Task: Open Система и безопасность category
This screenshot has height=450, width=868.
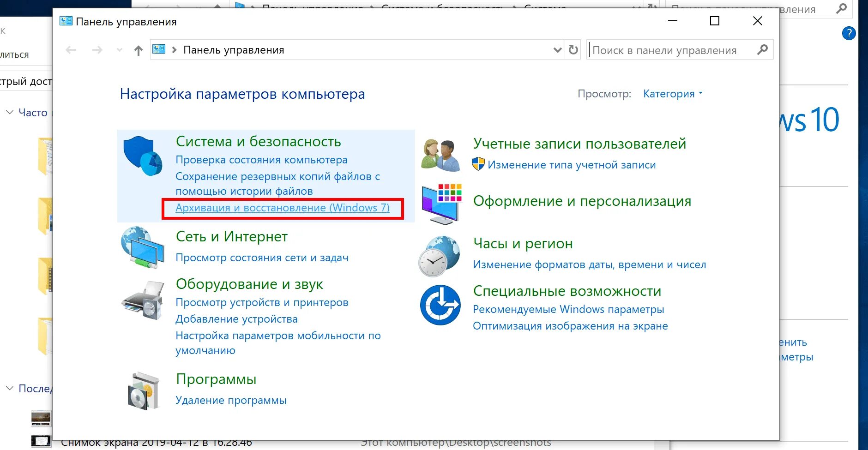Action: point(259,141)
